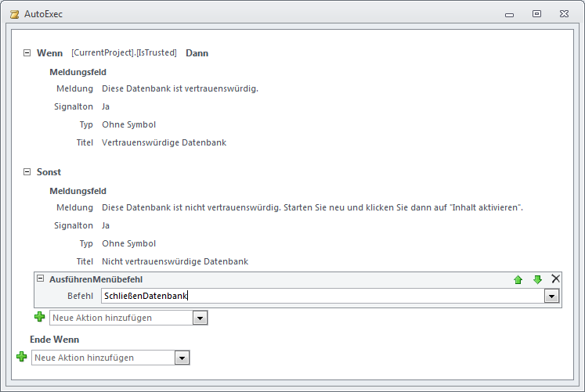Minimize the AutoExec window

(510, 13)
